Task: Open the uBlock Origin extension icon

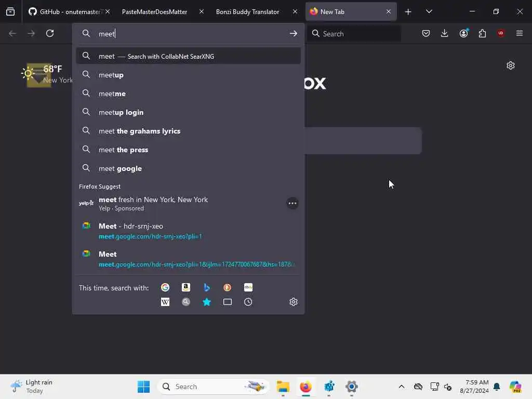Action: tap(501, 33)
